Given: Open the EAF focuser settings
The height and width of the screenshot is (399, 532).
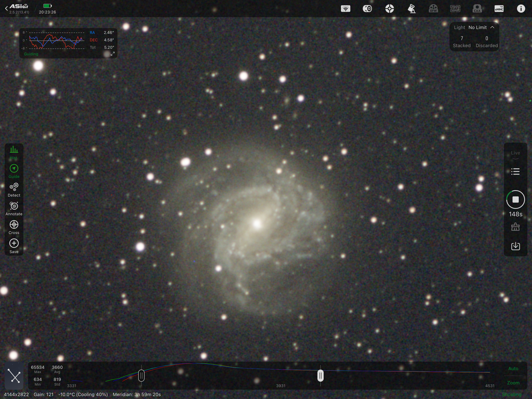Looking at the screenshot, I should pyautogui.click(x=455, y=9).
